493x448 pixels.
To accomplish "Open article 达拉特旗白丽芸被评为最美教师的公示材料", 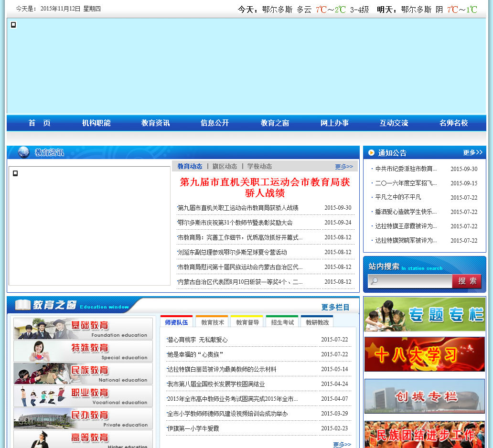I will point(221,369).
